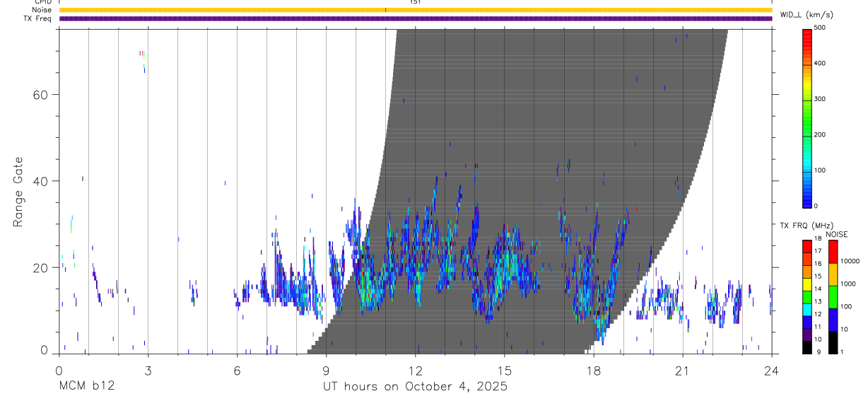Click the 18 tick of TX FRQ legend
Screen dimensions: 868x401
pos(818,238)
